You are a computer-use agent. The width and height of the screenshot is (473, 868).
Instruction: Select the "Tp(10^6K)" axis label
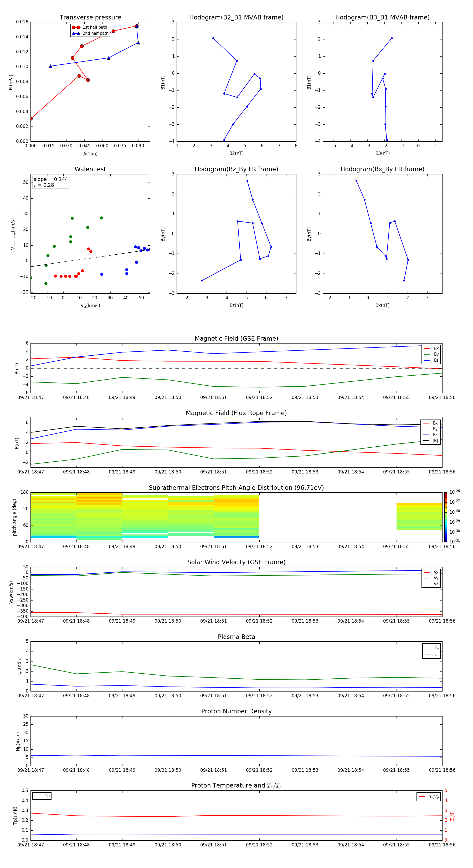[15, 815]
